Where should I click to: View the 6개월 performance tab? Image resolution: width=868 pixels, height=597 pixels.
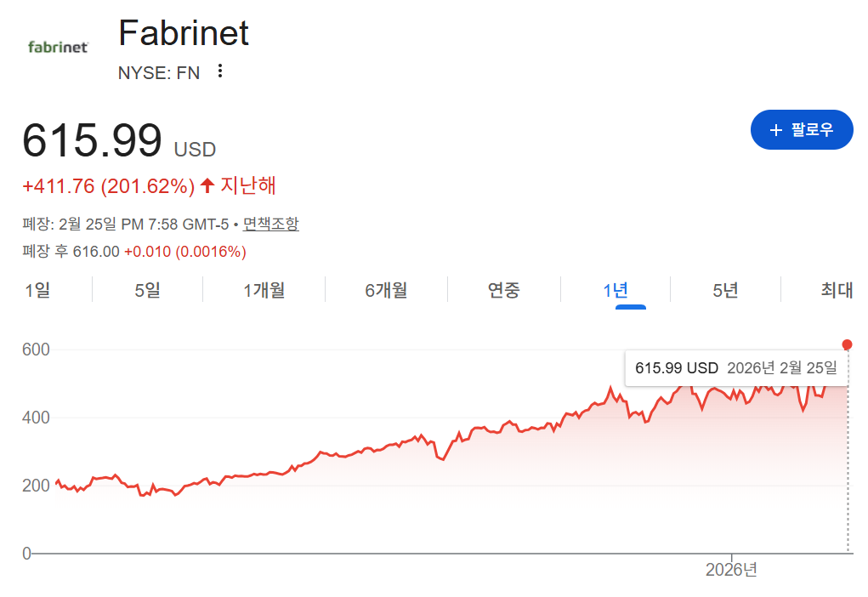[384, 290]
